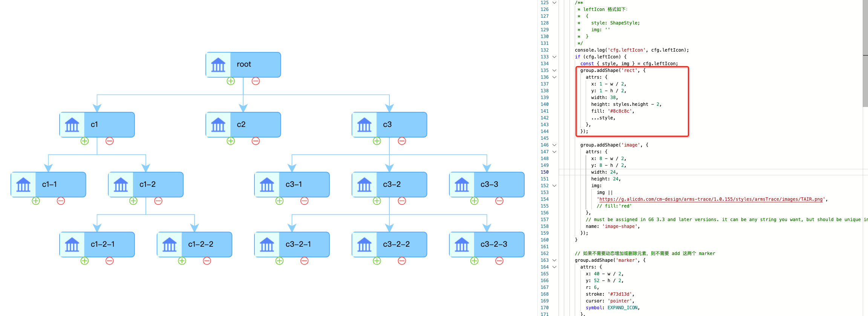Click the bank icon on the root node
This screenshot has height=316, width=868.
pos(218,65)
